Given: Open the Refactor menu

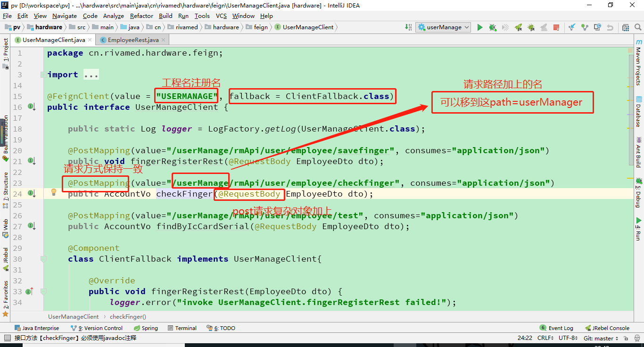Looking at the screenshot, I should tap(141, 16).
